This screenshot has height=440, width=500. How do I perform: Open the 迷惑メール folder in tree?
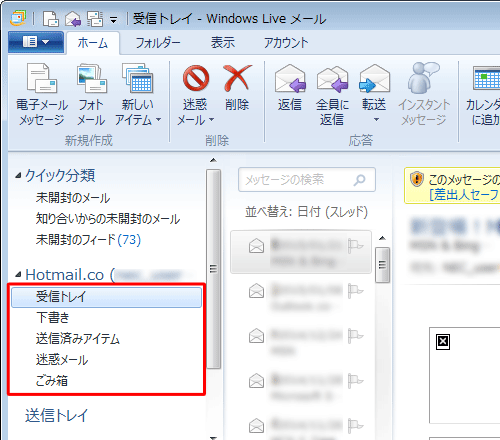tap(62, 359)
